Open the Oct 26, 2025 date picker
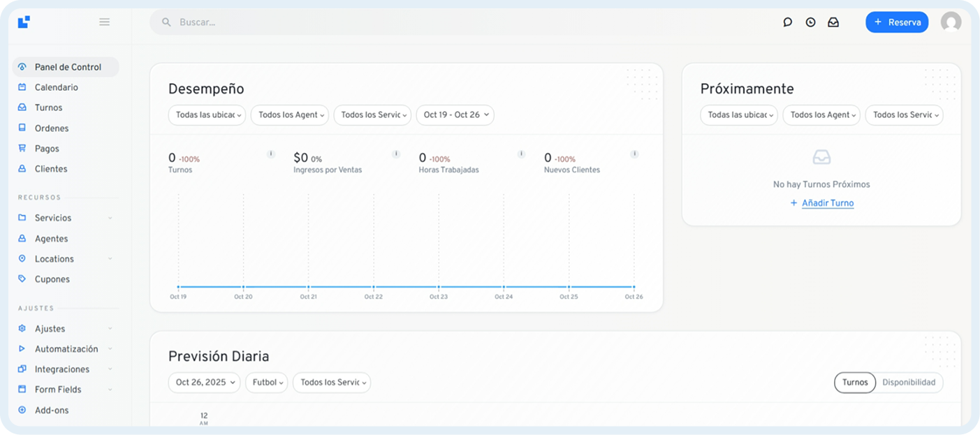980x435 pixels. click(x=204, y=383)
